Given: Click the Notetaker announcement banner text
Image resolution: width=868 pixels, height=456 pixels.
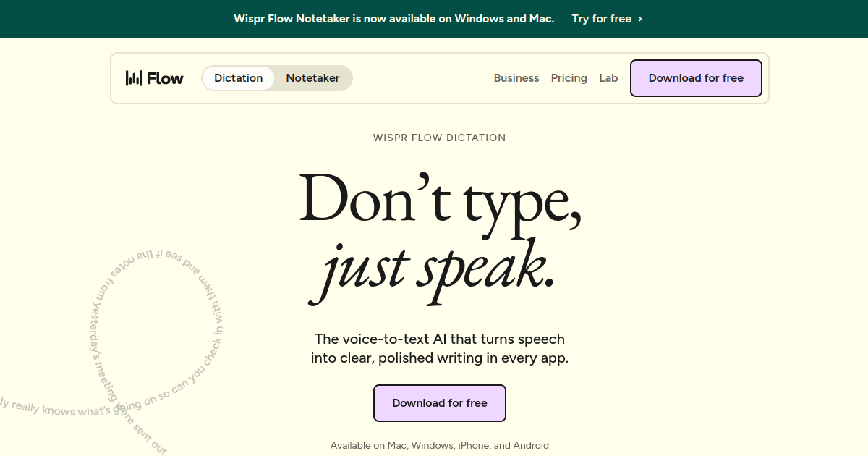Looking at the screenshot, I should pyautogui.click(x=394, y=19).
